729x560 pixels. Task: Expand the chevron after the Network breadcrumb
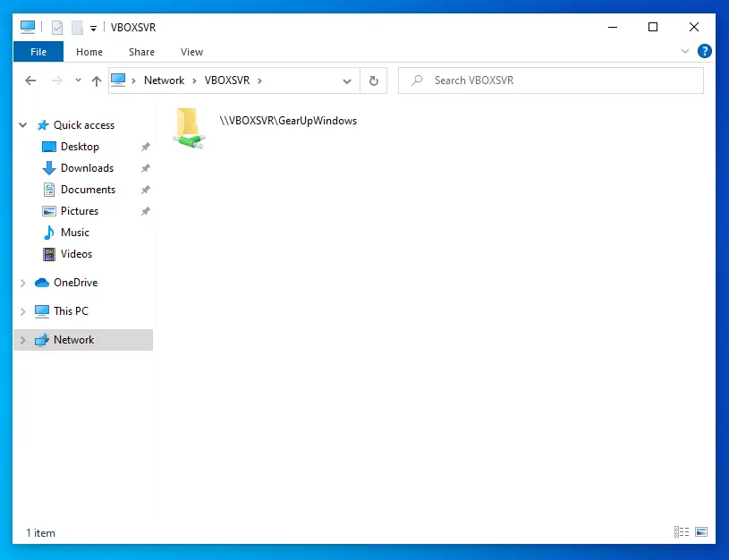[x=194, y=81]
